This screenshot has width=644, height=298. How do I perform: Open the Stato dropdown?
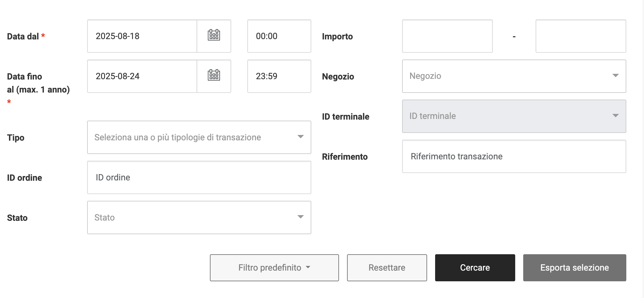(x=199, y=217)
